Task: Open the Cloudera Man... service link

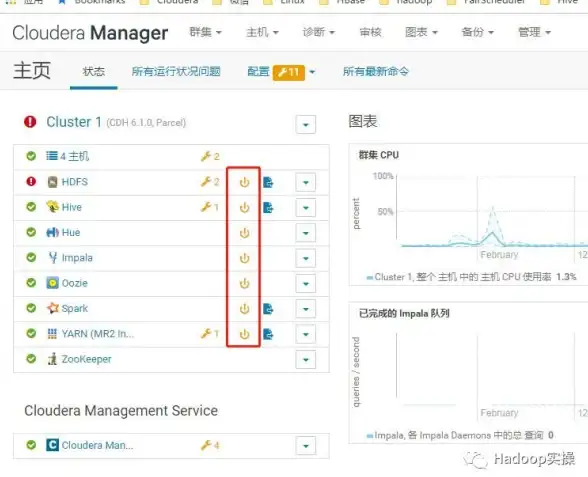Action: coord(98,446)
